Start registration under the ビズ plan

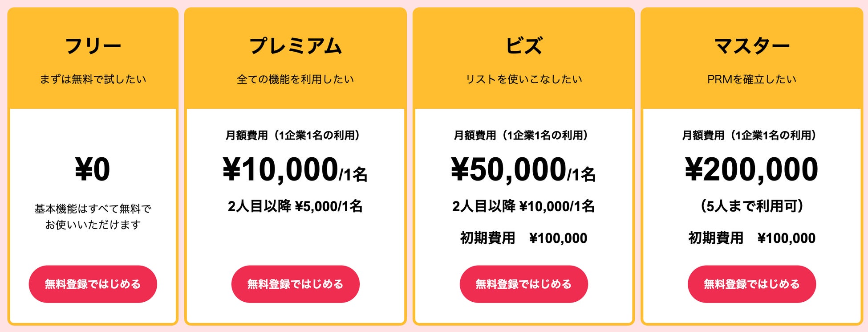(x=523, y=284)
